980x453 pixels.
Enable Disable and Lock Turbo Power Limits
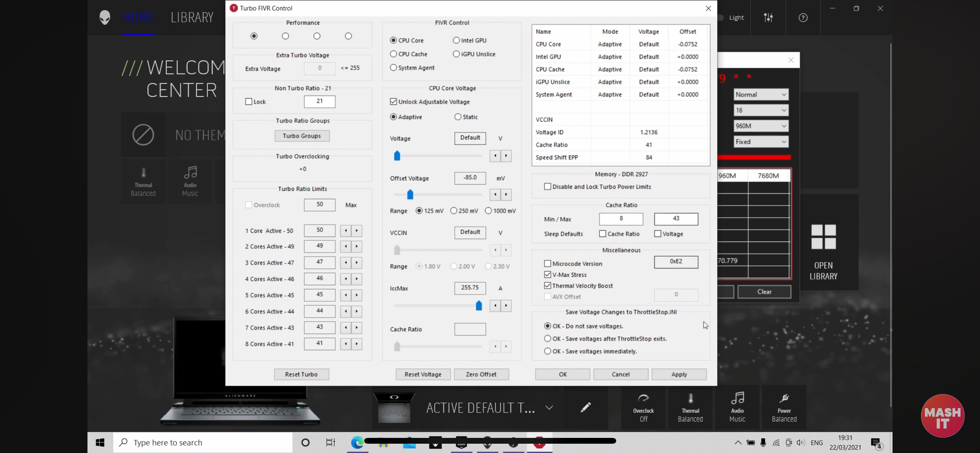point(548,187)
